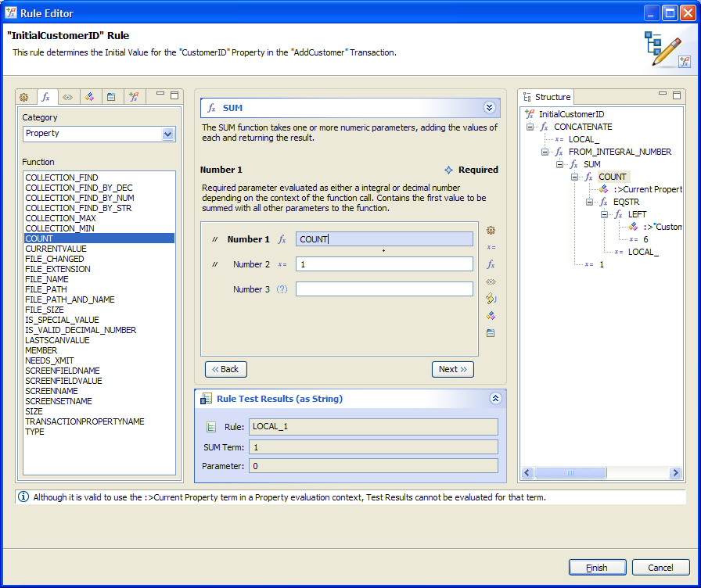Click the x= constant icon in parameter sidebar
Viewport: 701px width, 588px height.
click(x=491, y=247)
